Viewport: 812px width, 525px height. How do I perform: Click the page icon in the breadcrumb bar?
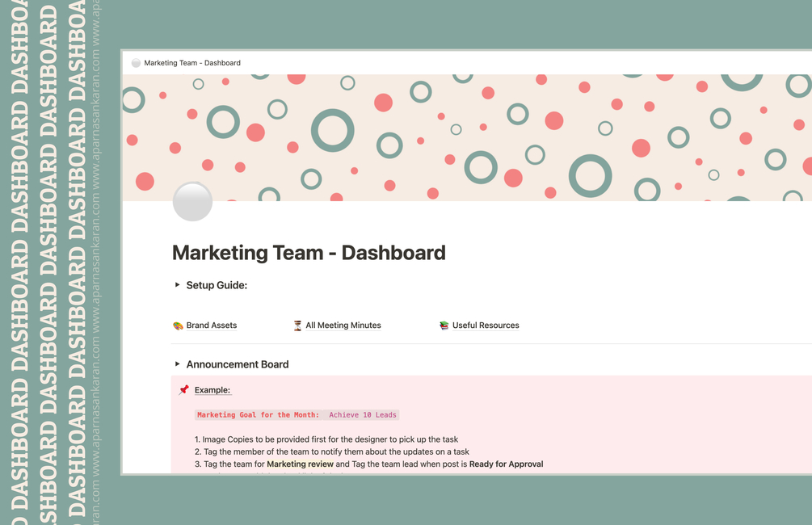click(136, 63)
